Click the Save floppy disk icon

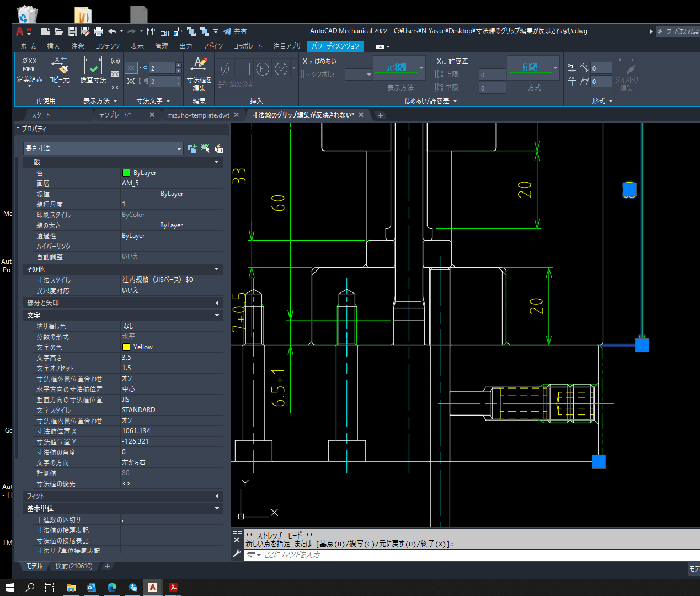(x=72, y=31)
